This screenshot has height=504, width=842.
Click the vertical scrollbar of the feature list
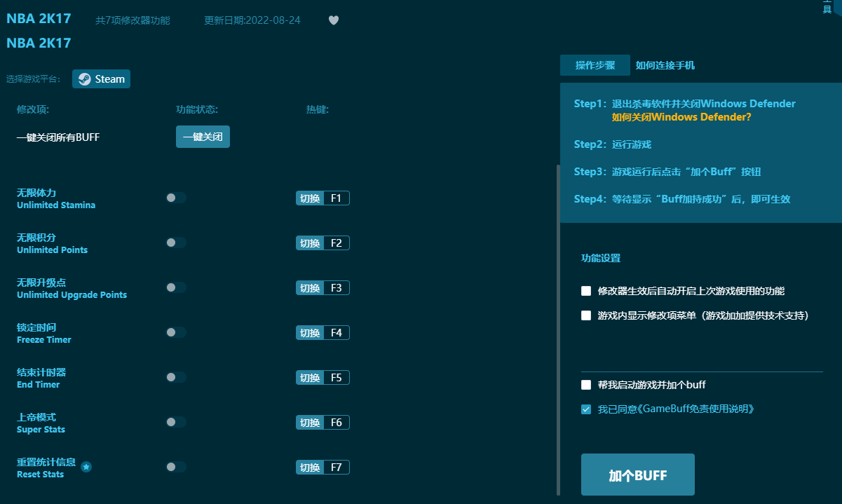pos(558,329)
